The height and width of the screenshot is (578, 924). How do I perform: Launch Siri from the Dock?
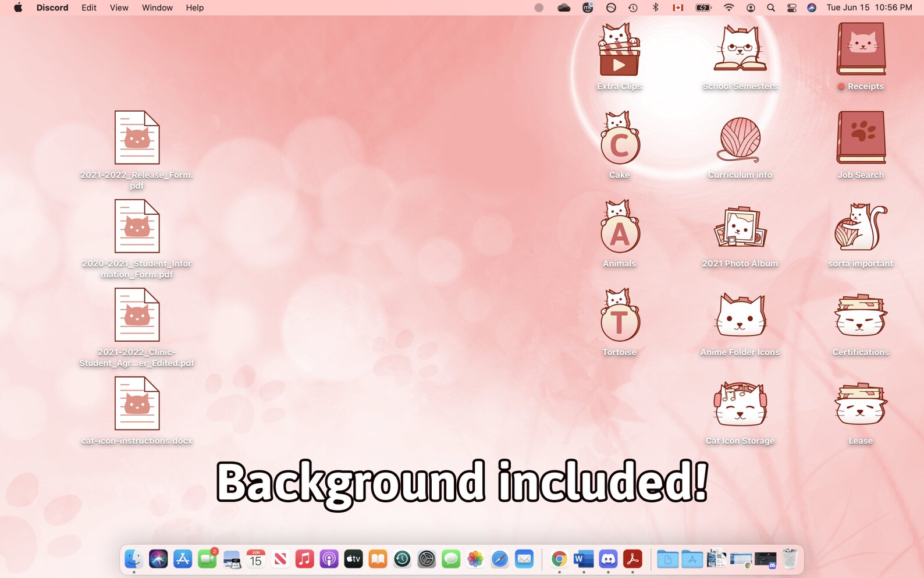tap(158, 559)
